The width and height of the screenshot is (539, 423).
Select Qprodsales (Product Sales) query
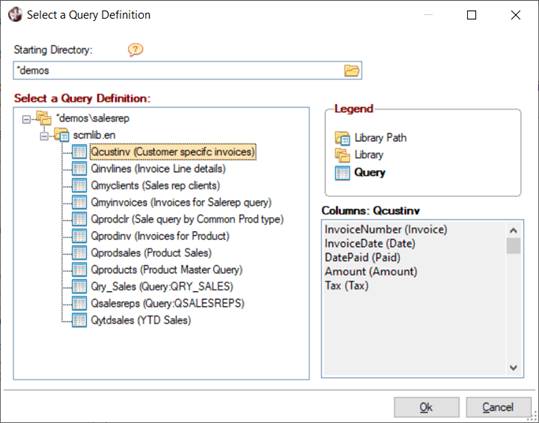151,253
